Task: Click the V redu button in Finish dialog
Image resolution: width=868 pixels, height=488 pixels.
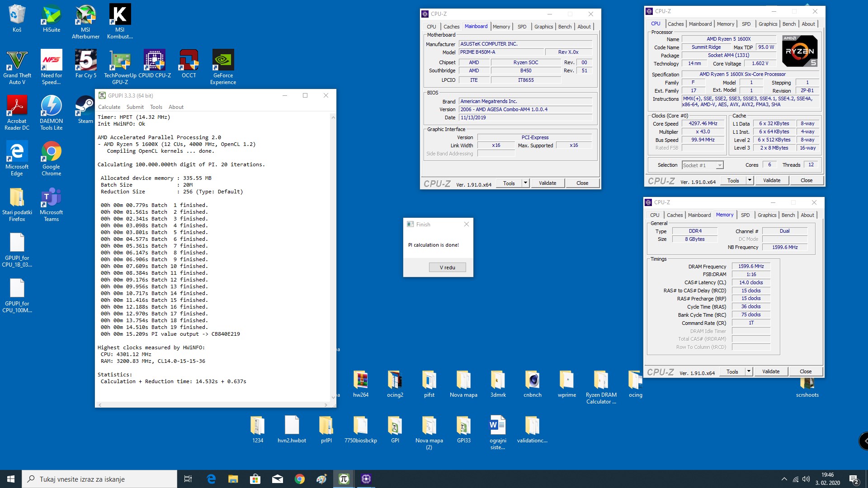Action: click(x=447, y=267)
